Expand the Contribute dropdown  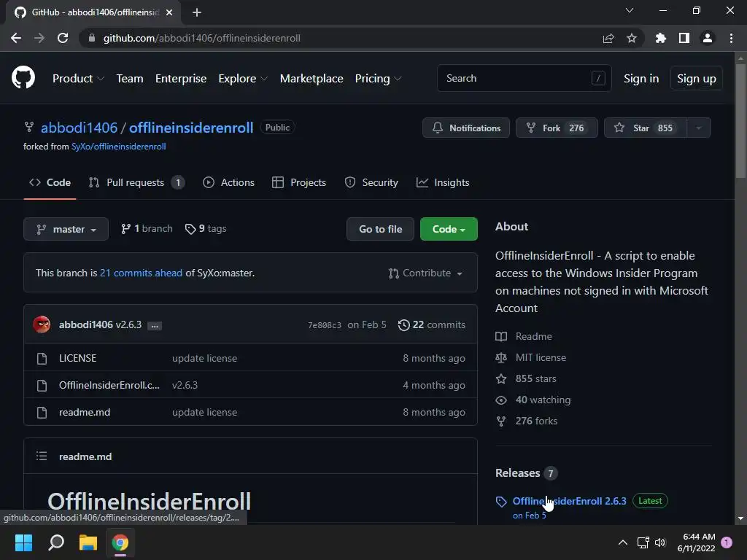425,273
